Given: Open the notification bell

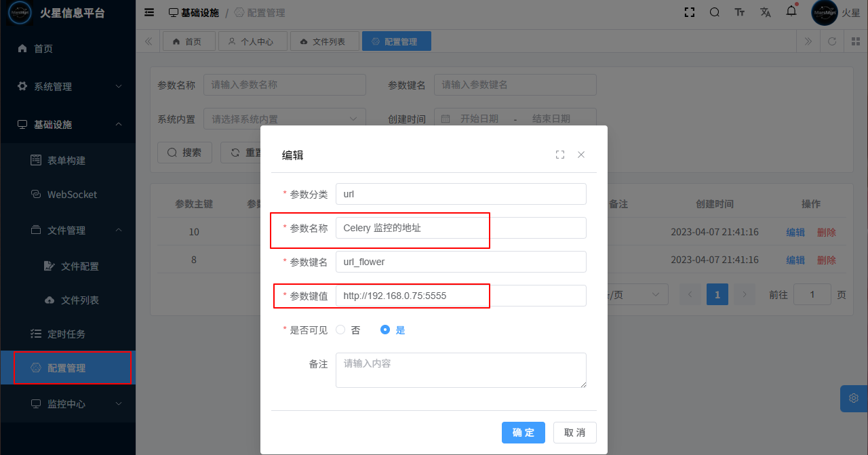Looking at the screenshot, I should point(791,12).
